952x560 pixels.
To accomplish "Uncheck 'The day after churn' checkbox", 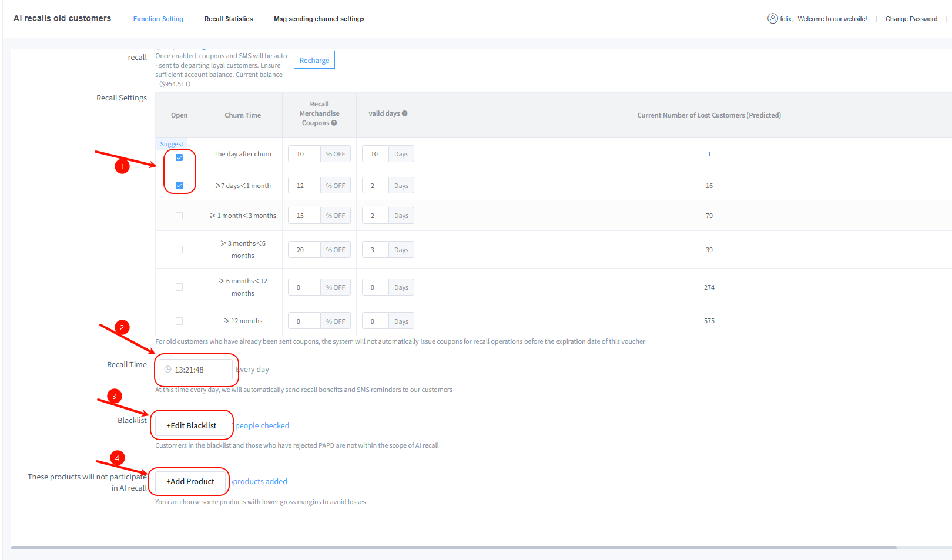I will coord(179,157).
